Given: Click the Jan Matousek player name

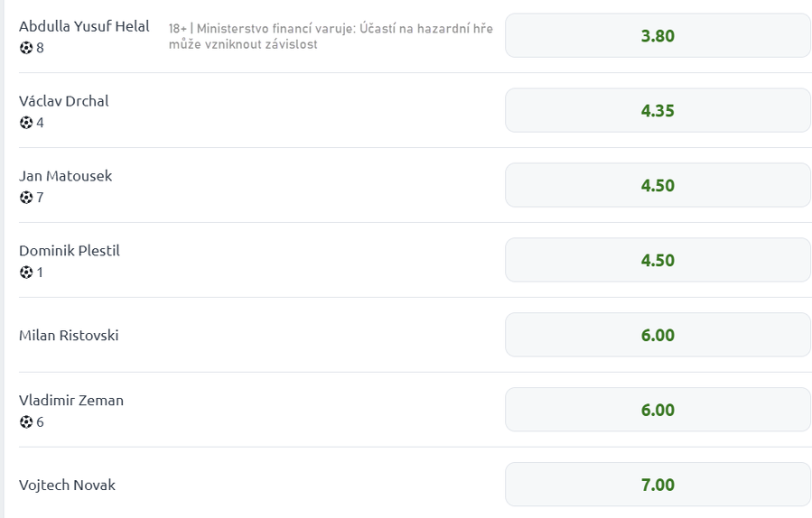Looking at the screenshot, I should tap(66, 176).
